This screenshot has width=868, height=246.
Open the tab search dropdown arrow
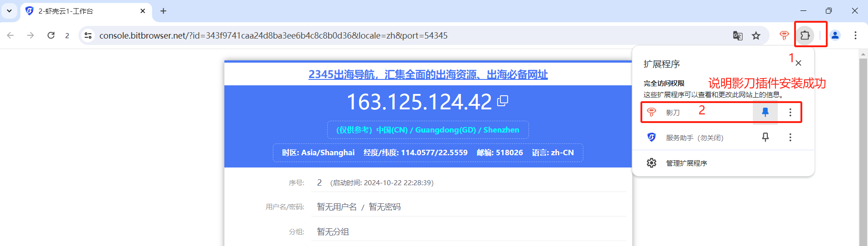(9, 11)
